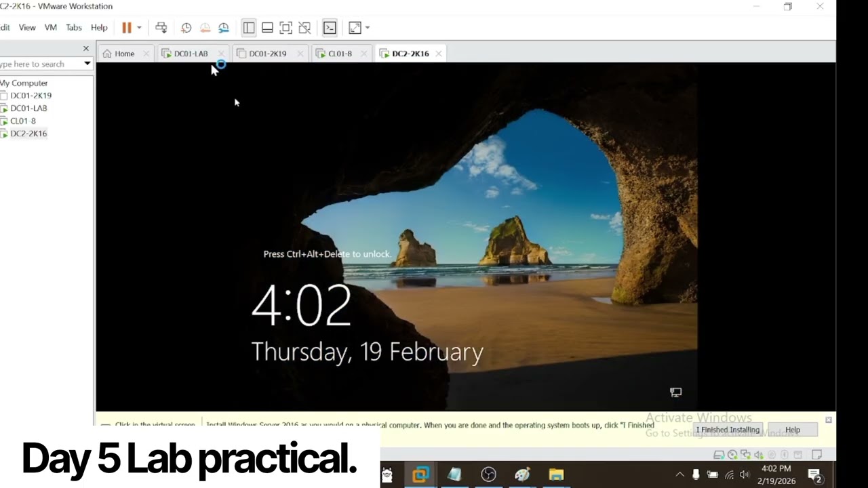Show hidden system tray icons
Screen dimensions: 868x488
point(680,474)
